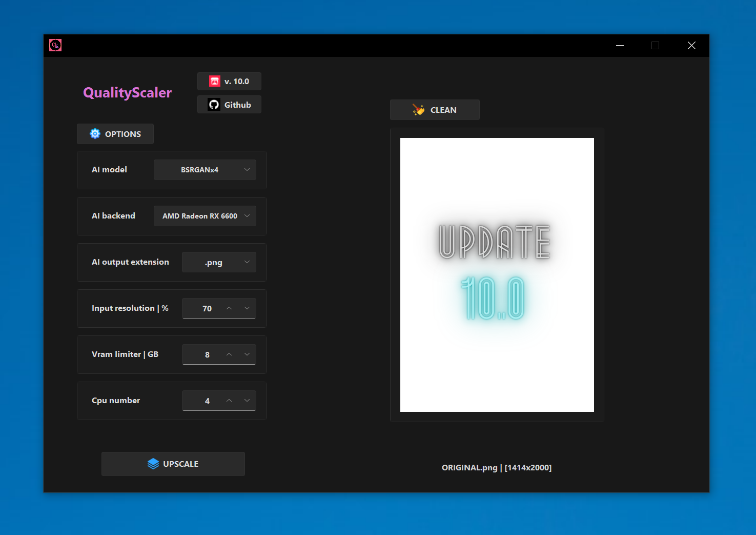
Task: Click the stacked-layers icon on the UPSCALE button
Action: 153,463
